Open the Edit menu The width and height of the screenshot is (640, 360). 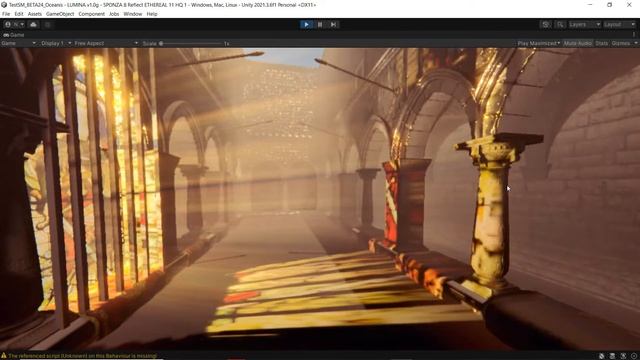[19, 14]
